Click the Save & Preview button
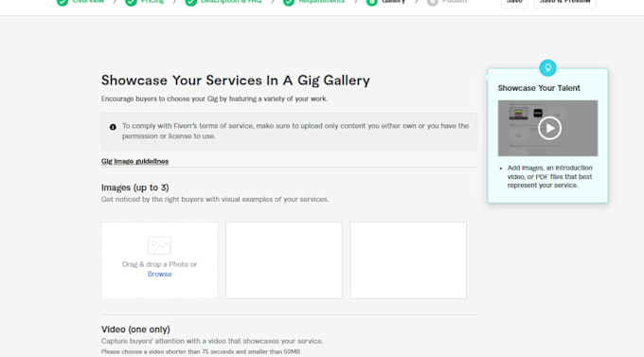Image resolution: width=644 pixels, height=357 pixels. [x=564, y=3]
